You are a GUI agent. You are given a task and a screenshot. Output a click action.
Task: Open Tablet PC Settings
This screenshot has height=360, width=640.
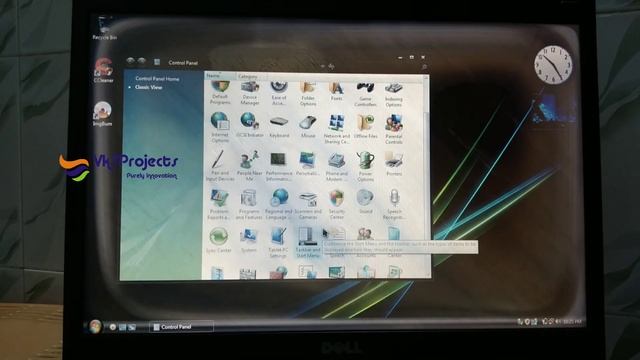click(x=278, y=243)
